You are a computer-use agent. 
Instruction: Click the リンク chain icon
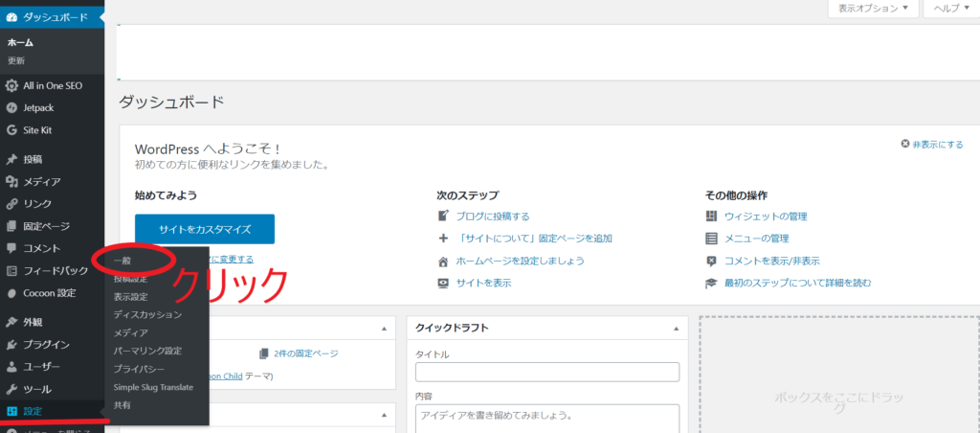pyautogui.click(x=11, y=204)
